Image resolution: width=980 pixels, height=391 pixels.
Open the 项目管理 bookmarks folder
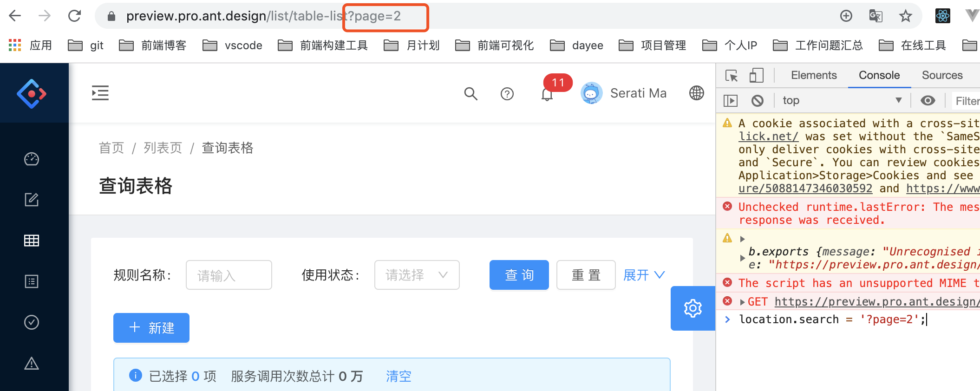[652, 46]
